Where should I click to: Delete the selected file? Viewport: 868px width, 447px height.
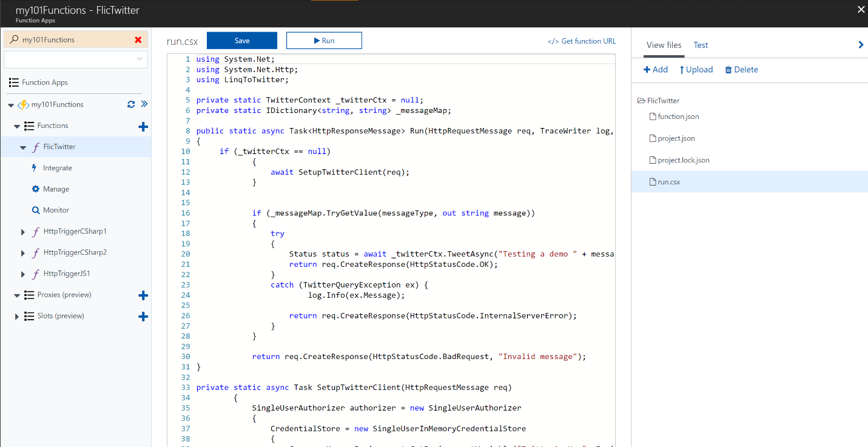741,70
